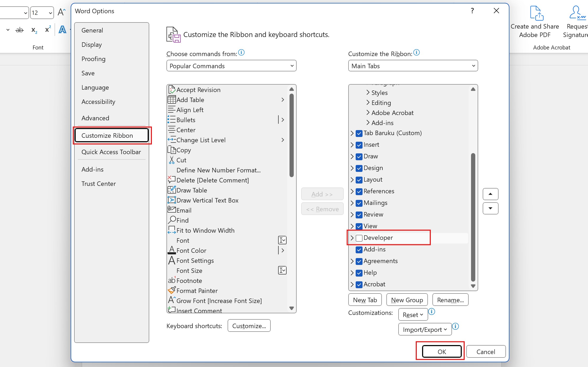This screenshot has height=367, width=588.
Task: Click the move-down arrow beside the ribbon list
Action: [x=490, y=208]
